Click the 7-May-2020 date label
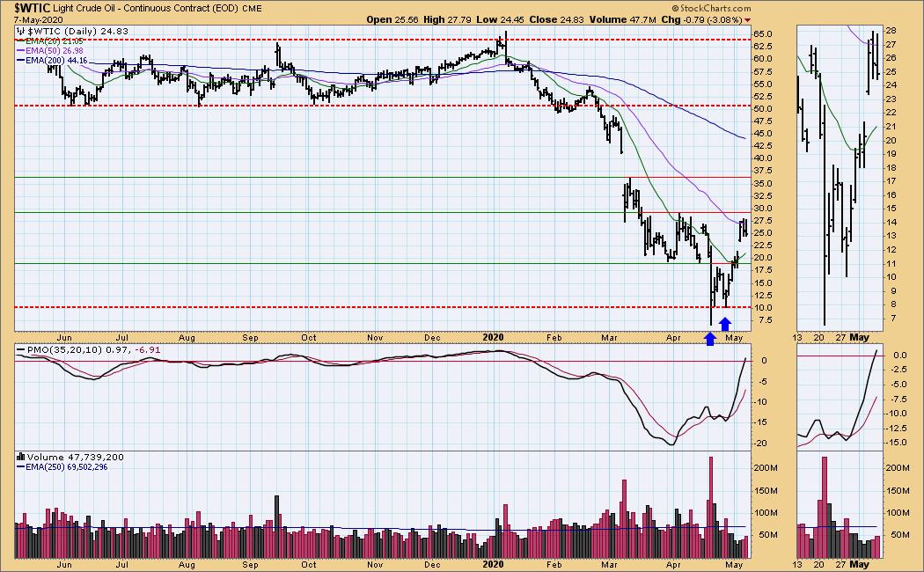The width and height of the screenshot is (924, 572). [39, 19]
